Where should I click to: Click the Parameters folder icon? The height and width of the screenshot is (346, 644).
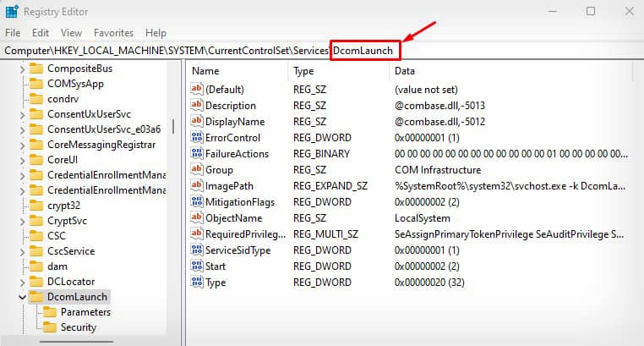[x=50, y=312]
